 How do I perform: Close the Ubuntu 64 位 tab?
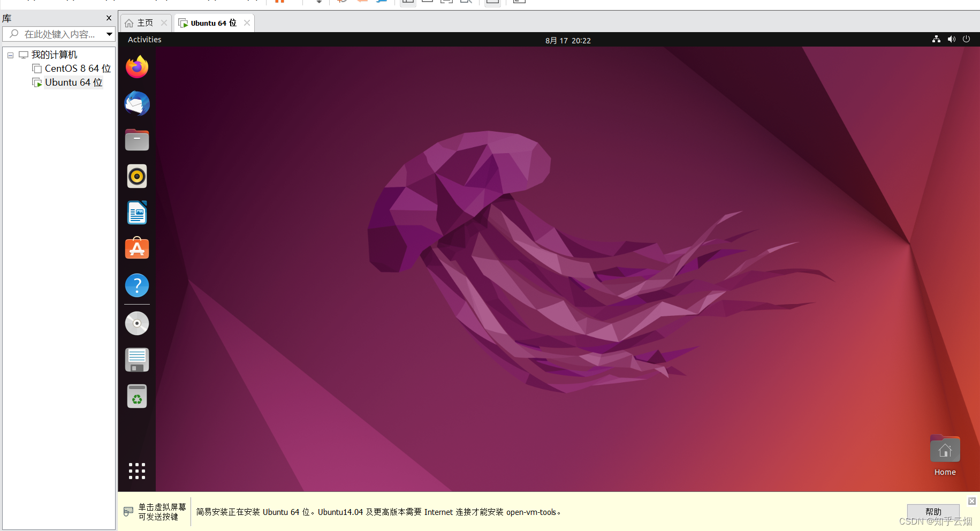[x=247, y=22]
